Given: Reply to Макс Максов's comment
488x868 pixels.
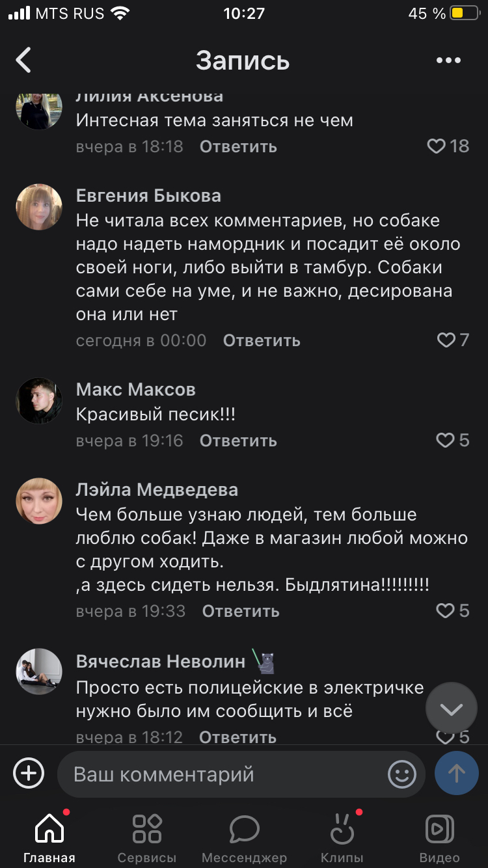Looking at the screenshot, I should 238,441.
